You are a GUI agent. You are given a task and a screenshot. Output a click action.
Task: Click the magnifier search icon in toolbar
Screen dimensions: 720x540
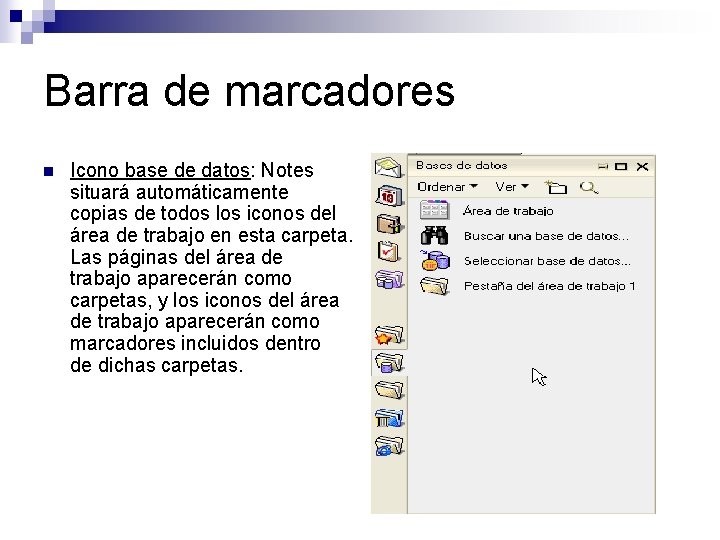588,187
